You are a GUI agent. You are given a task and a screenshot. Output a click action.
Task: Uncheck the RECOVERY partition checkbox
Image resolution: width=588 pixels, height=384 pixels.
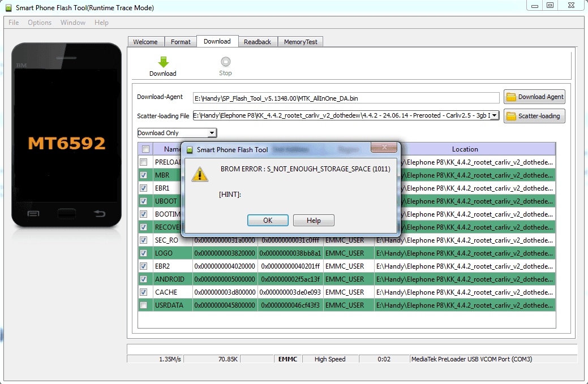[143, 227]
